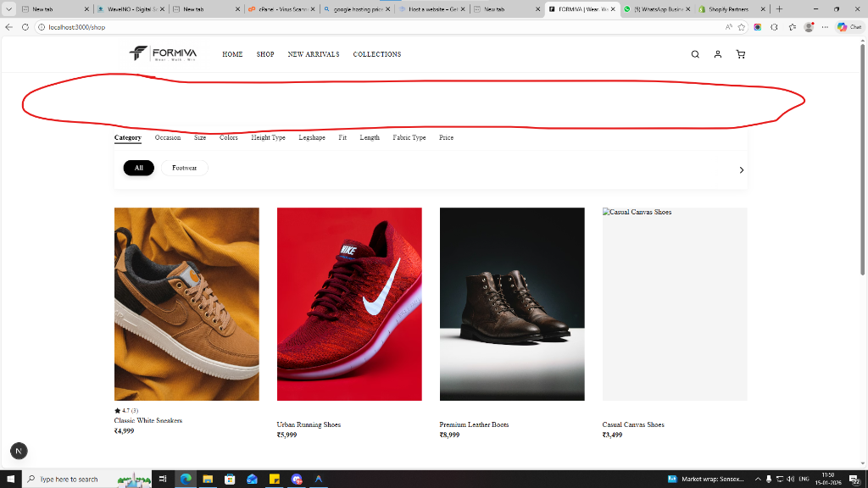Add page to favorites star icon
Viewport: 868px width, 488px height.
point(742,27)
